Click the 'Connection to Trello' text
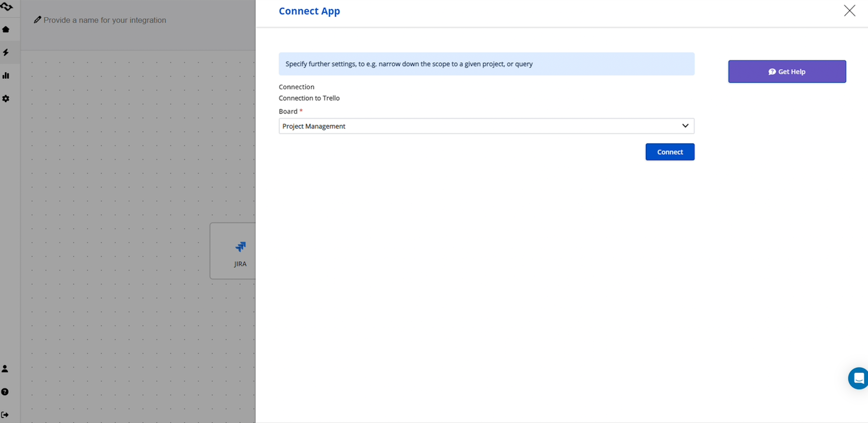 tap(309, 98)
